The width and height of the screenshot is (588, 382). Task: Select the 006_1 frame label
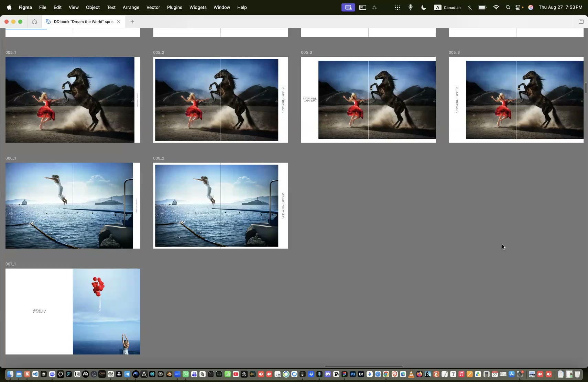pos(11,158)
